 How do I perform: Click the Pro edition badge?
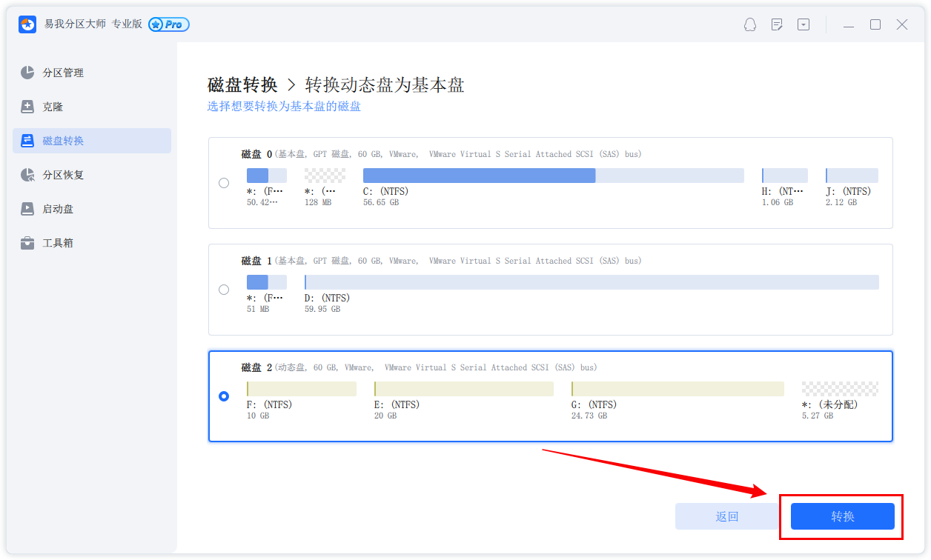[169, 24]
